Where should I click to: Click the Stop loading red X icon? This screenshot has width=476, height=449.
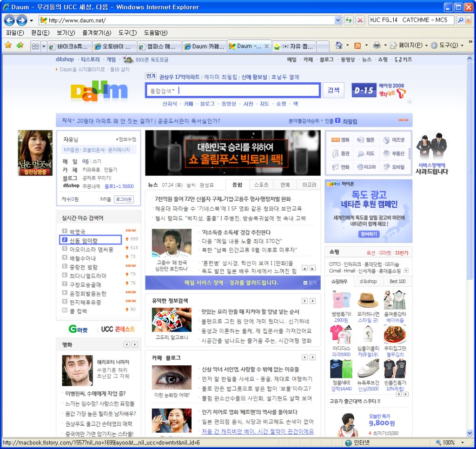360,20
